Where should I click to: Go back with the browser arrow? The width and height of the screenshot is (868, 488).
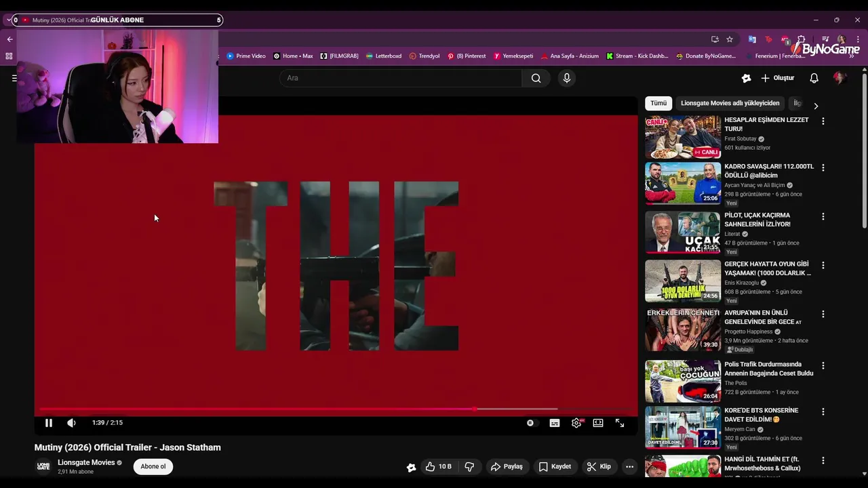9,39
